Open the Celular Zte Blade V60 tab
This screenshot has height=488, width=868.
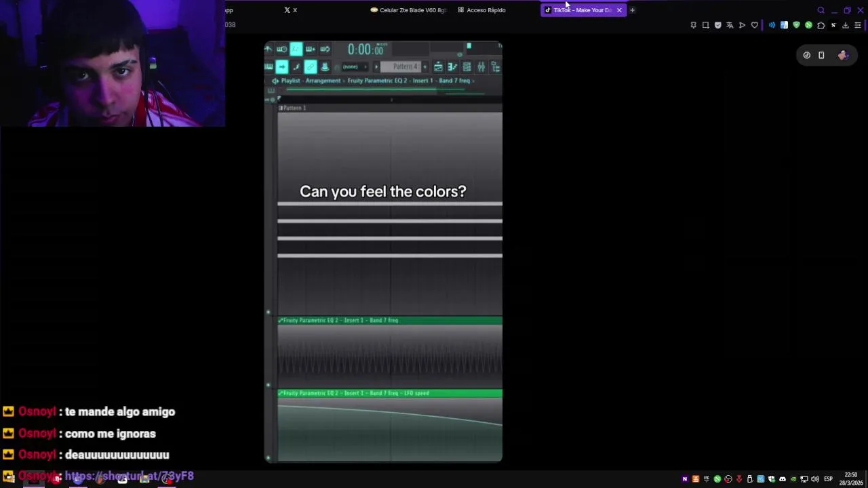pyautogui.click(x=408, y=10)
